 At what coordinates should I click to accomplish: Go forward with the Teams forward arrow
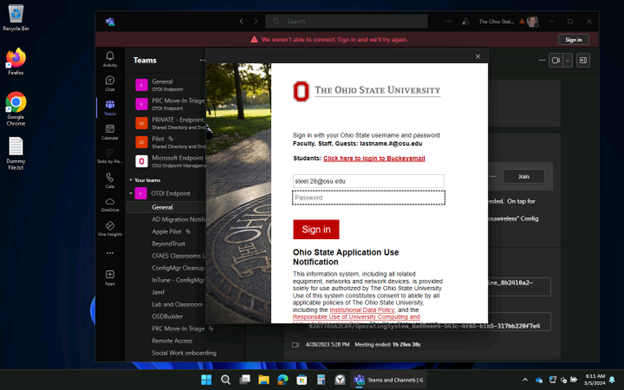[256, 21]
